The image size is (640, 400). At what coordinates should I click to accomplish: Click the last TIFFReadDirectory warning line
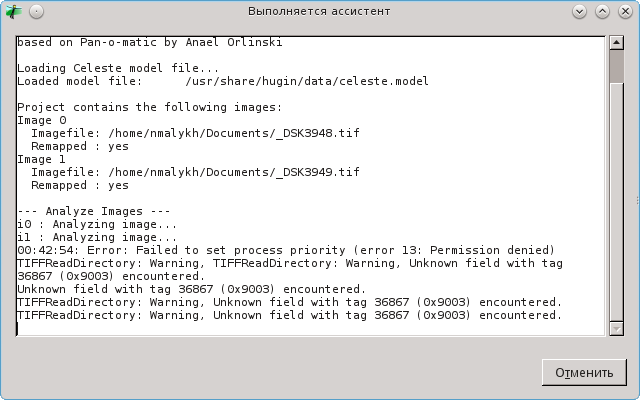tap(289, 315)
